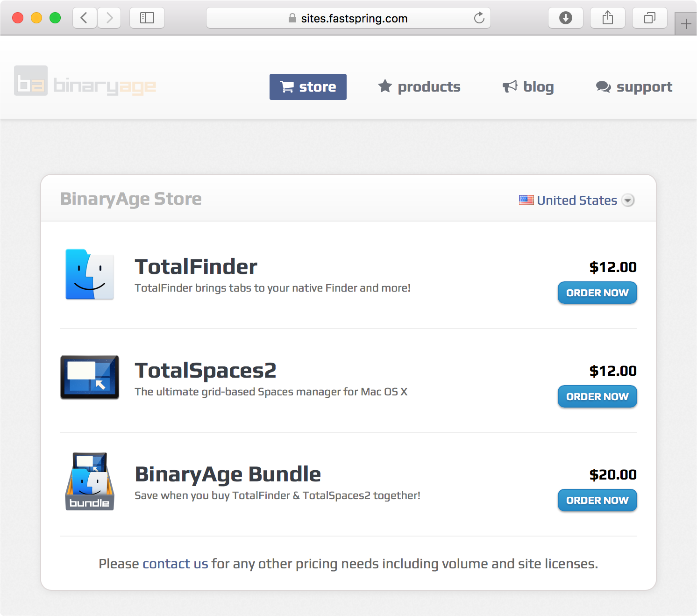The width and height of the screenshot is (697, 616).
Task: Click the BinaryAge Store heading
Action: pos(131,199)
